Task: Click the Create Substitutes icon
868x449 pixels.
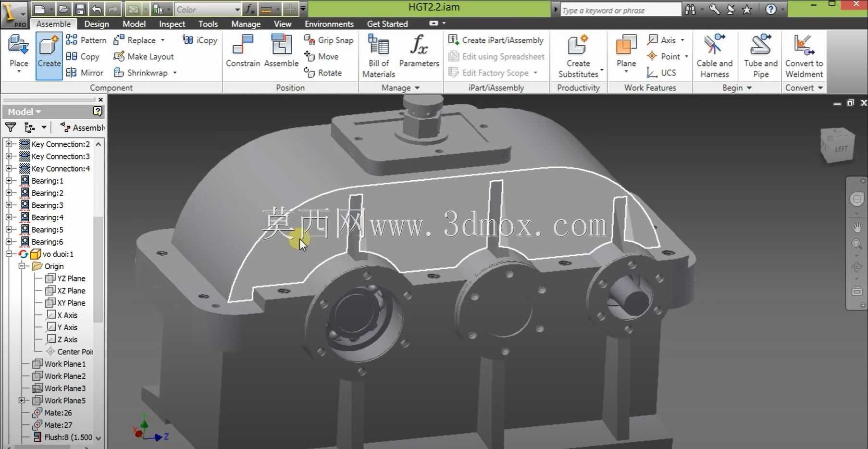Action: (x=578, y=45)
